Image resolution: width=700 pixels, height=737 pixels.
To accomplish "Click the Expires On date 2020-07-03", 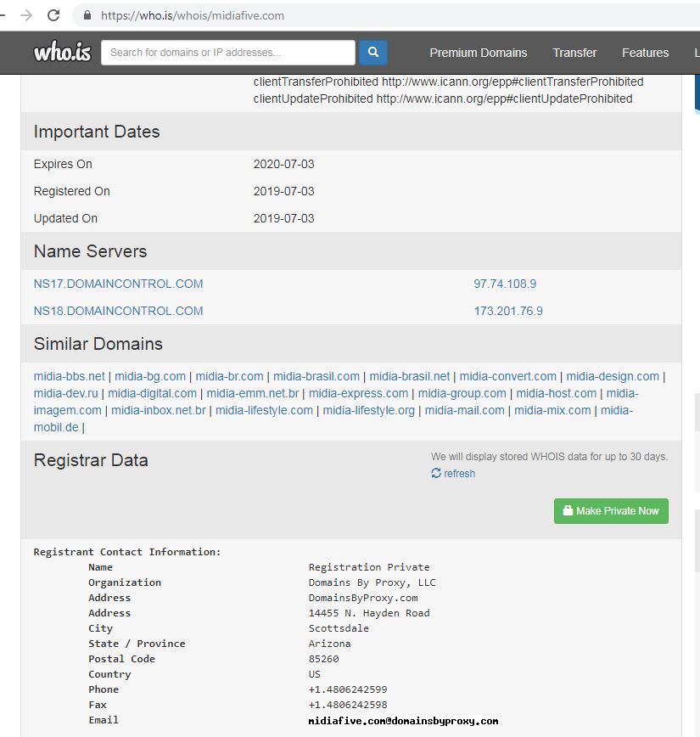I will tap(283, 164).
